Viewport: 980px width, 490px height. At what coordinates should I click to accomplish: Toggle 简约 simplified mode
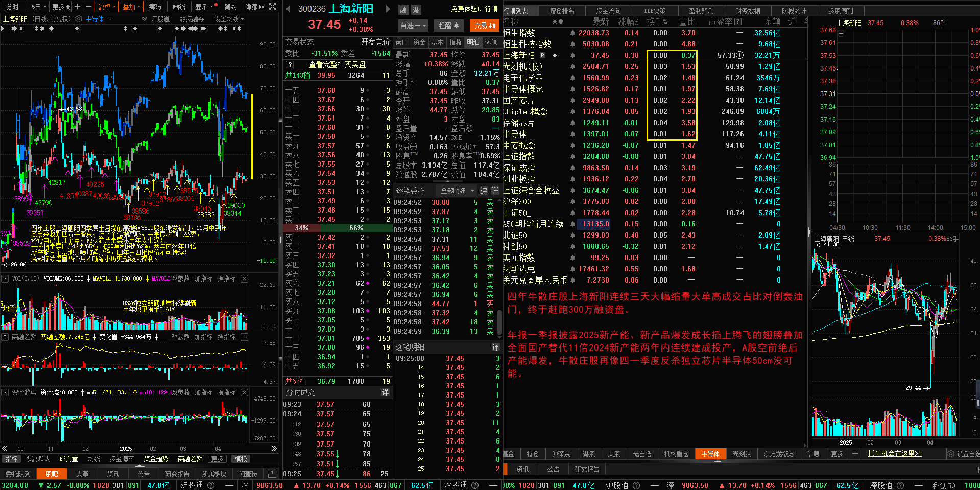tap(230, 7)
